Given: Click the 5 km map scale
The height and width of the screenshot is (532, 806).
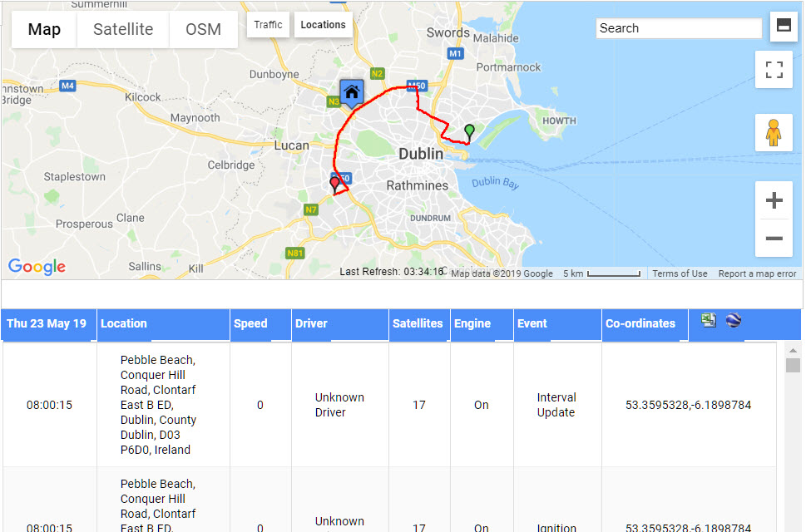Looking at the screenshot, I should tap(601, 273).
